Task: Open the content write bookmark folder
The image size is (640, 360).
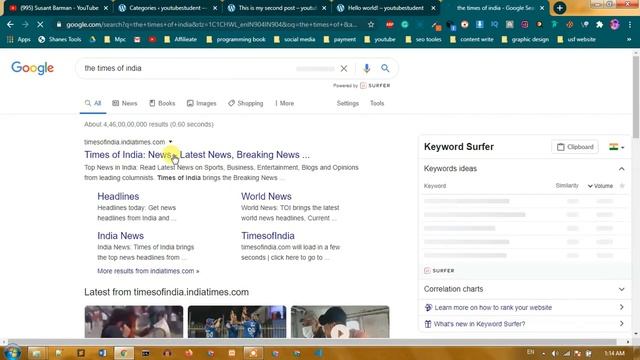Action: tap(472, 40)
